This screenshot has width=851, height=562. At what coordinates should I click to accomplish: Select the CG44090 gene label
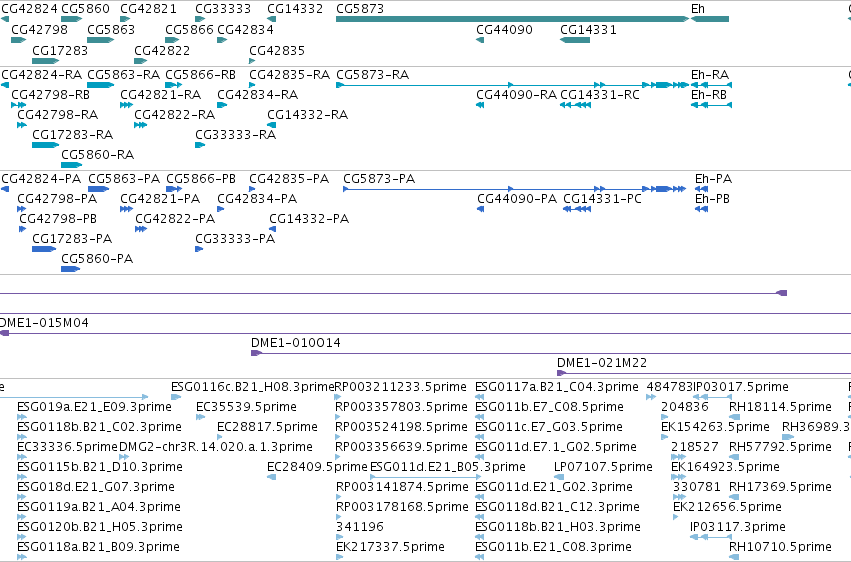point(504,30)
